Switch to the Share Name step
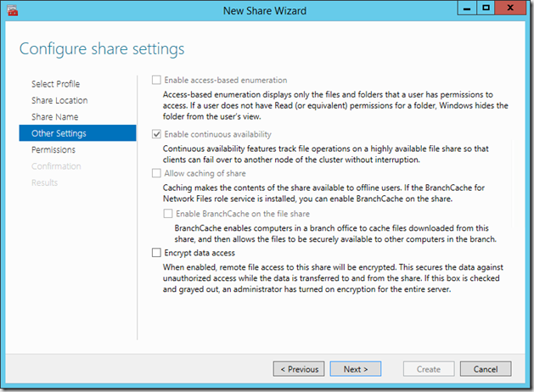Image resolution: width=534 pixels, height=392 pixels. [x=55, y=117]
